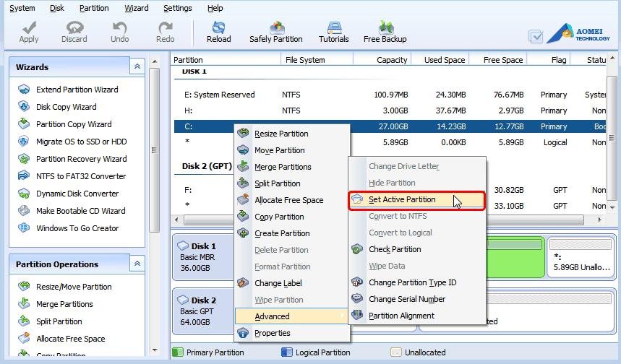This screenshot has height=364, width=621.
Task: Open the Tutorials toolbar item
Action: pos(334,32)
